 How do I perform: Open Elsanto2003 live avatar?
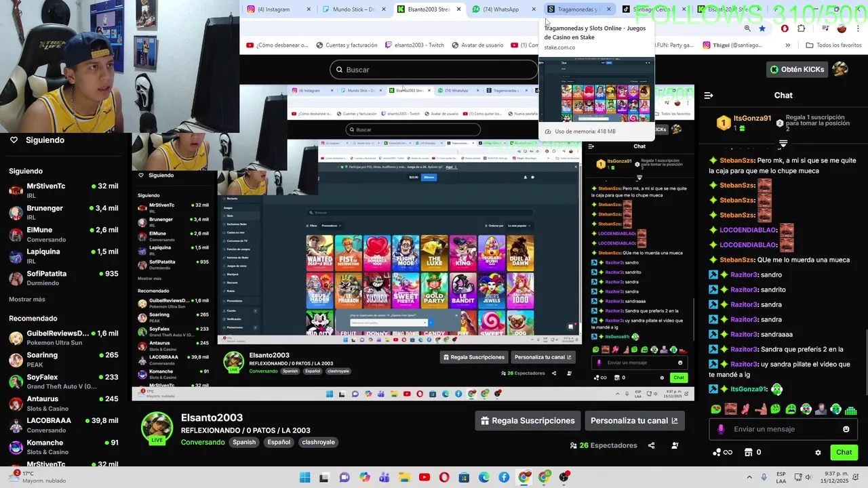[x=157, y=426]
